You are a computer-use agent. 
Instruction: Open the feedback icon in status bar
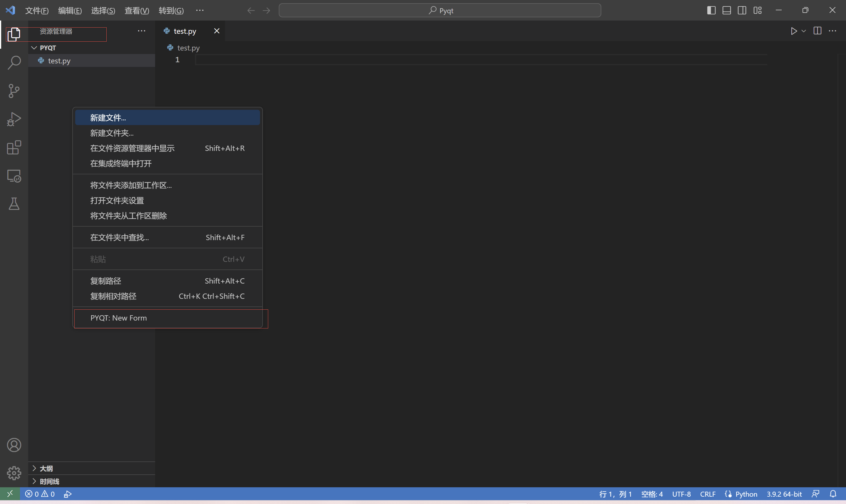click(815, 494)
